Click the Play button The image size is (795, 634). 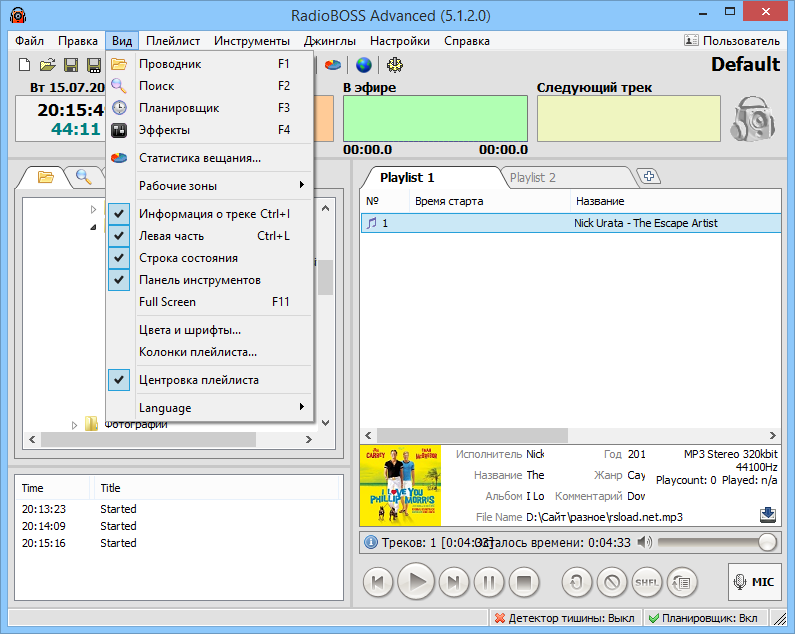(x=416, y=581)
